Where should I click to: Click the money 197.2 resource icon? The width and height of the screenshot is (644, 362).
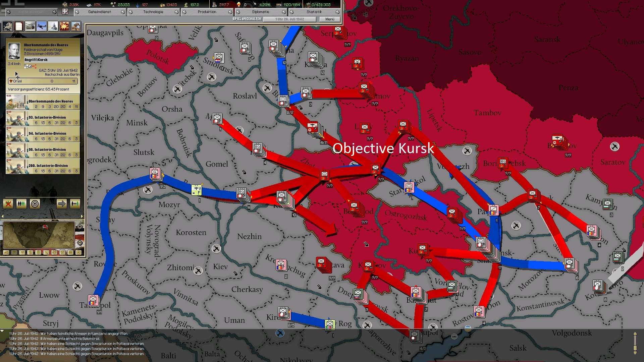click(x=186, y=4)
